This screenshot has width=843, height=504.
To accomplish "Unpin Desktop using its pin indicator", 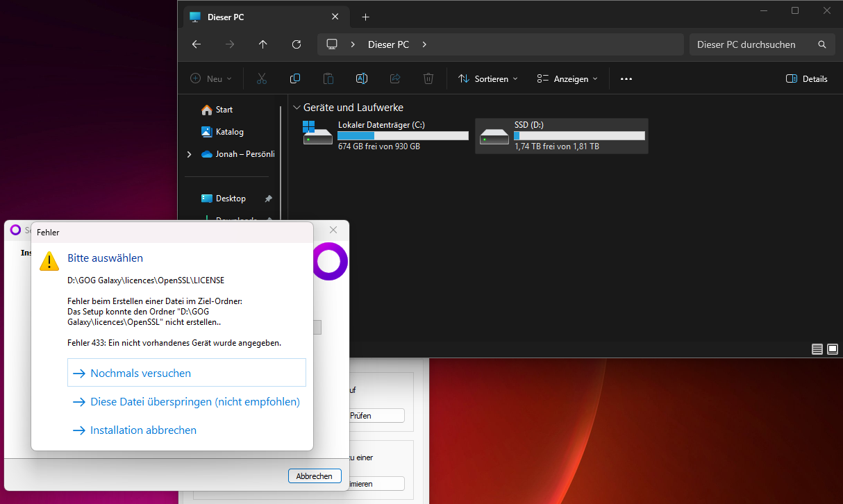I will coord(268,198).
